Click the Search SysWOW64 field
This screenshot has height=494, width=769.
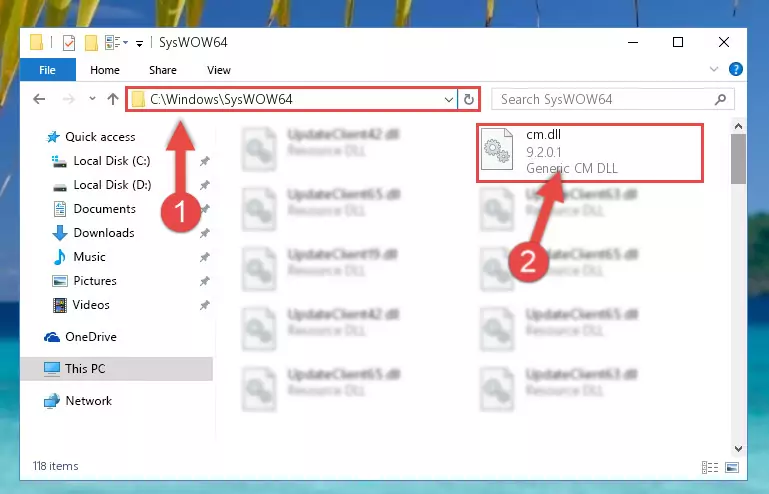[x=613, y=100]
